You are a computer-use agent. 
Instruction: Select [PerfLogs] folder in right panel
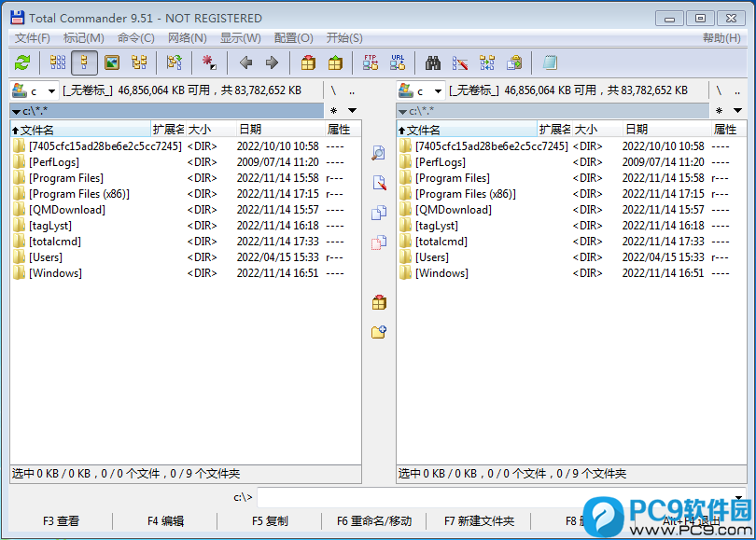point(441,162)
